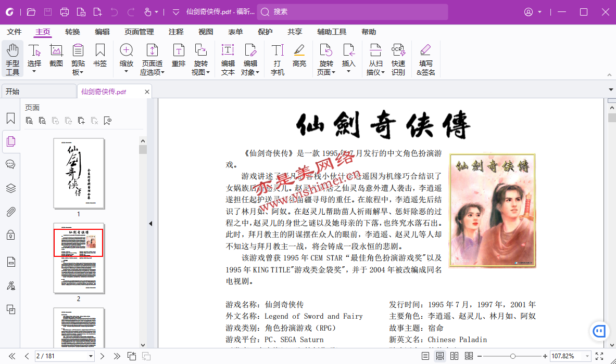Open the 文件 menu
The height and width of the screenshot is (364, 616).
click(14, 32)
